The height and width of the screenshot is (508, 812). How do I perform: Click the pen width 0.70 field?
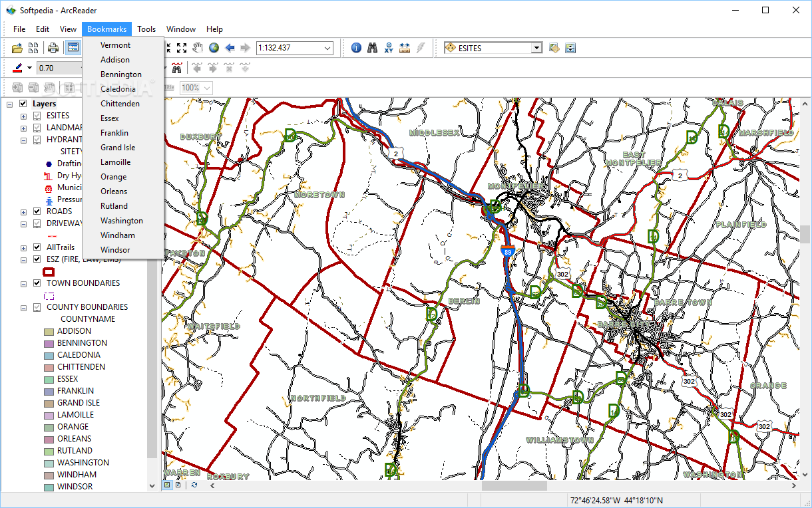59,68
